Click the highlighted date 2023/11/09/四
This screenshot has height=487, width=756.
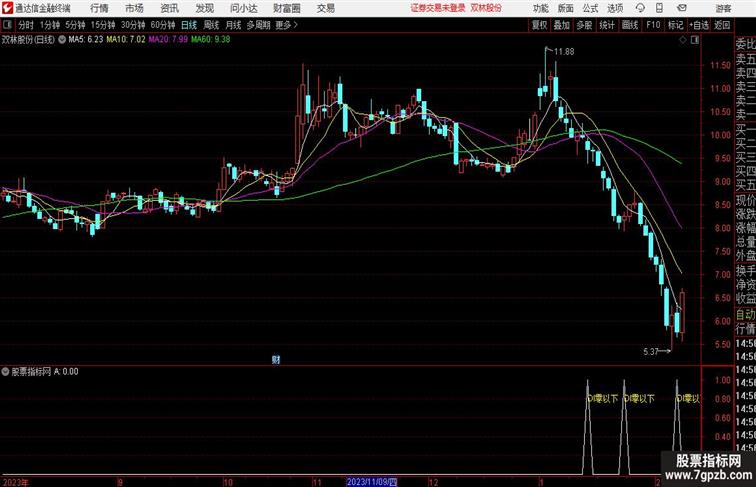click(x=372, y=482)
